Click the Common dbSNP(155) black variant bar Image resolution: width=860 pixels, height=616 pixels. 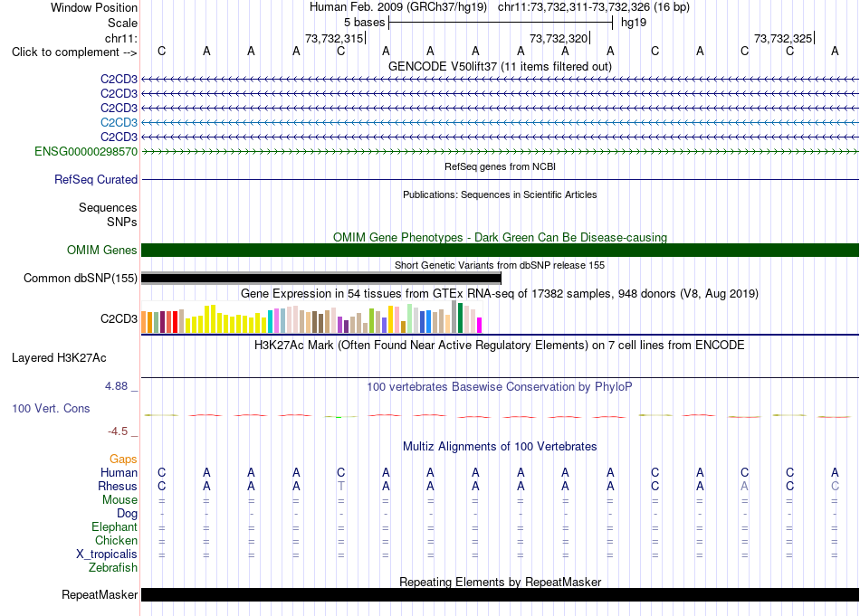tap(321, 278)
